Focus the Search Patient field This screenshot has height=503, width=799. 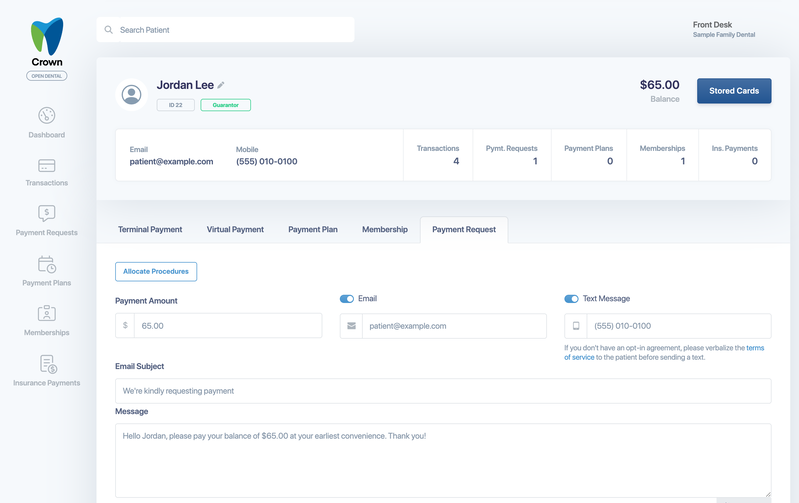[x=225, y=30]
